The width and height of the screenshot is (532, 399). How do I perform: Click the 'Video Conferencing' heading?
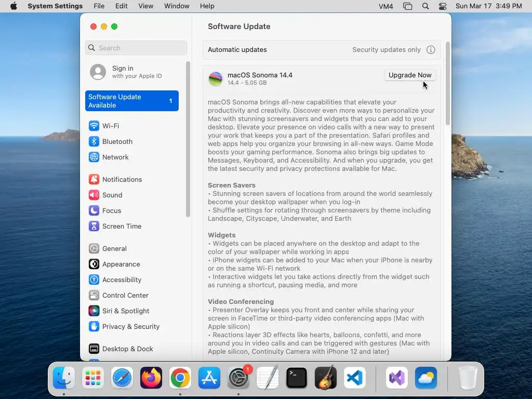(241, 302)
